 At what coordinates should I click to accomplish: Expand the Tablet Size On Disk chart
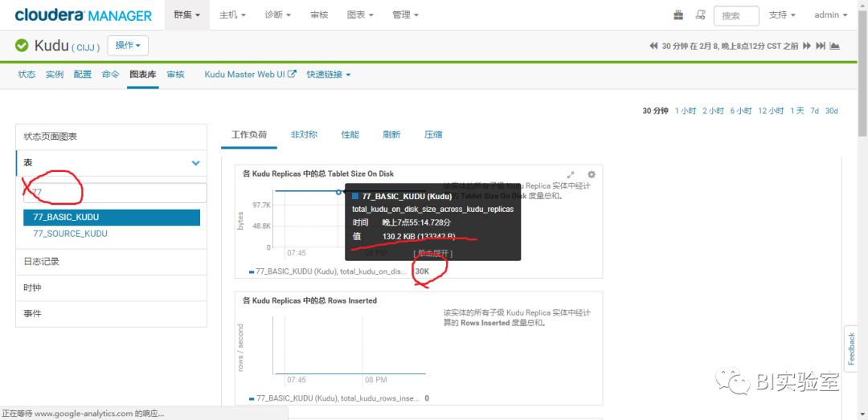tap(571, 174)
